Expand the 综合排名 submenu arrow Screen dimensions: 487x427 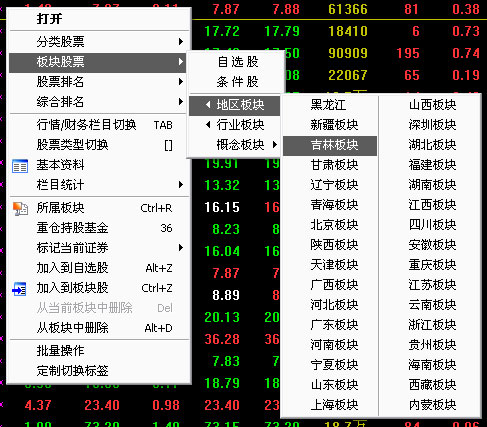181,101
